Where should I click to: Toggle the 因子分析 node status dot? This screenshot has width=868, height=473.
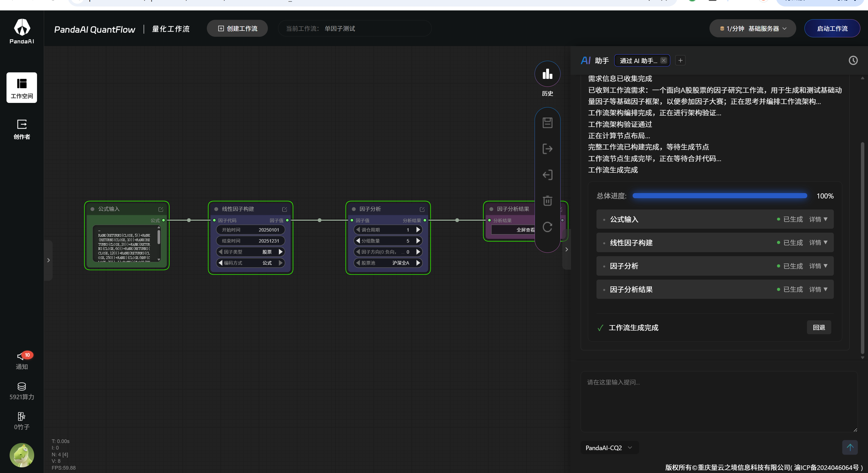[x=353, y=209]
